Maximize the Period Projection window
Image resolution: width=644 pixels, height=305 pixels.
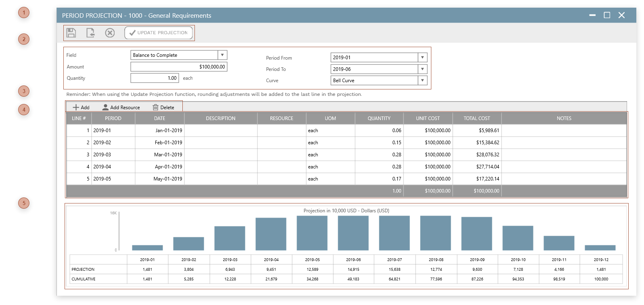click(x=606, y=15)
